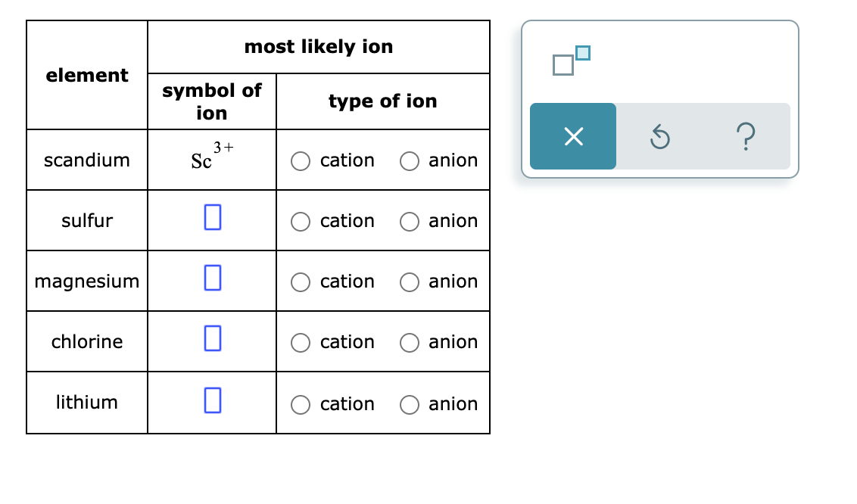Click the Sc 3+ ion symbol

[212, 156]
